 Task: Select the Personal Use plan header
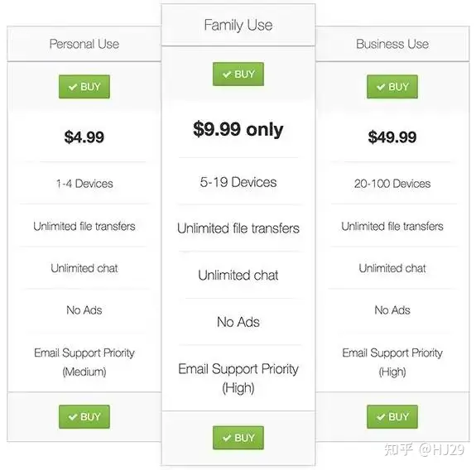[84, 44]
